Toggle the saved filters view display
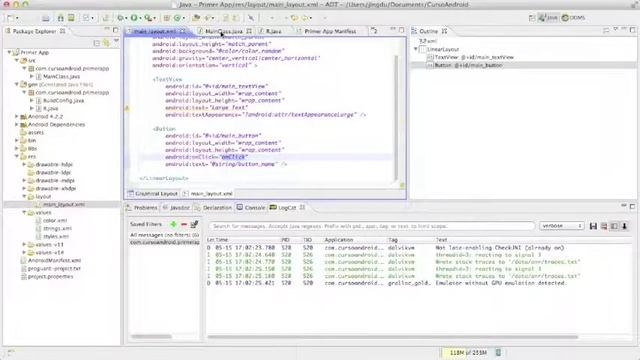The width and height of the screenshot is (640, 360). point(614,226)
